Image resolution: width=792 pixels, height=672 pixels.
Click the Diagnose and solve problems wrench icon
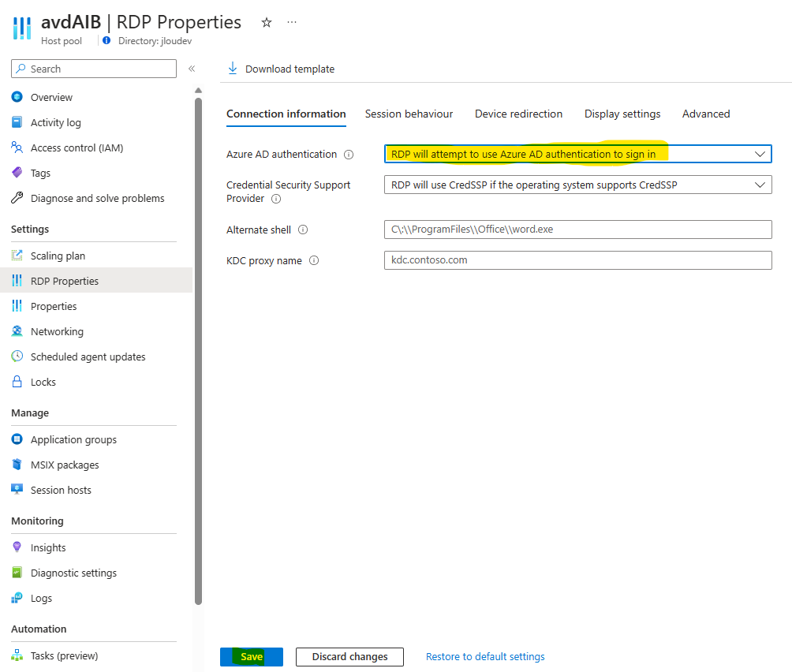pyautogui.click(x=17, y=198)
